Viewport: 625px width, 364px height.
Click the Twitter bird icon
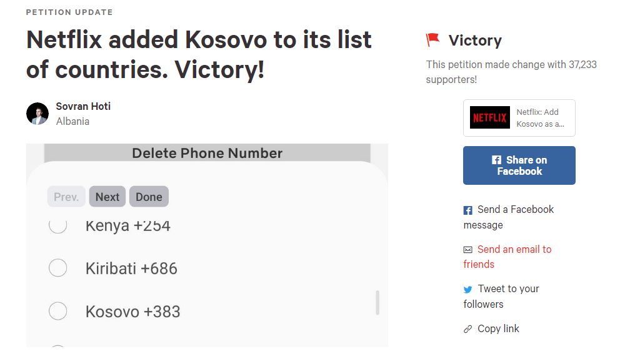coord(467,290)
